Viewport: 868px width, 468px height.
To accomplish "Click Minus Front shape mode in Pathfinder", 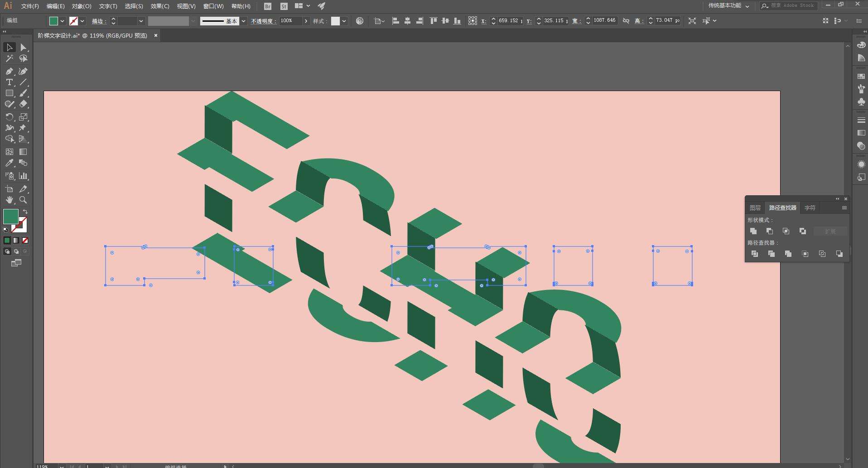I will (x=770, y=231).
